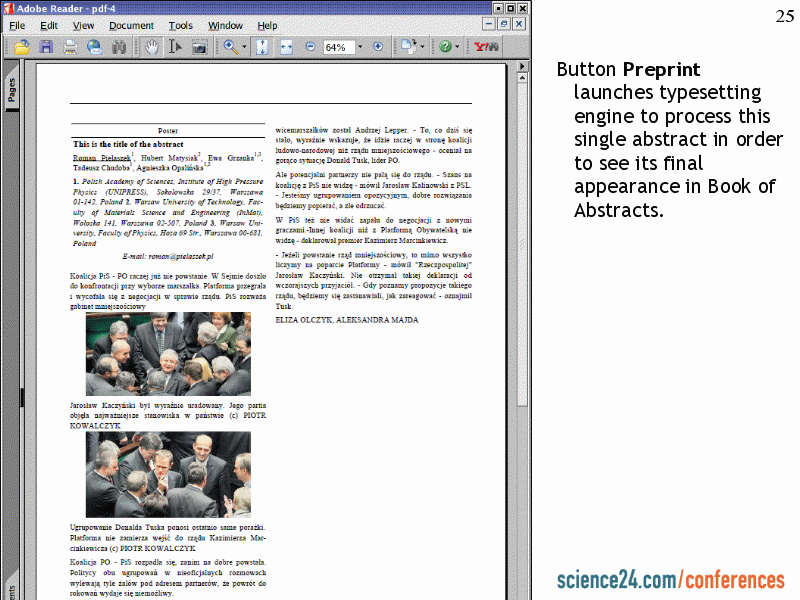Select the Hand tool
The image size is (800, 600).
[152, 47]
